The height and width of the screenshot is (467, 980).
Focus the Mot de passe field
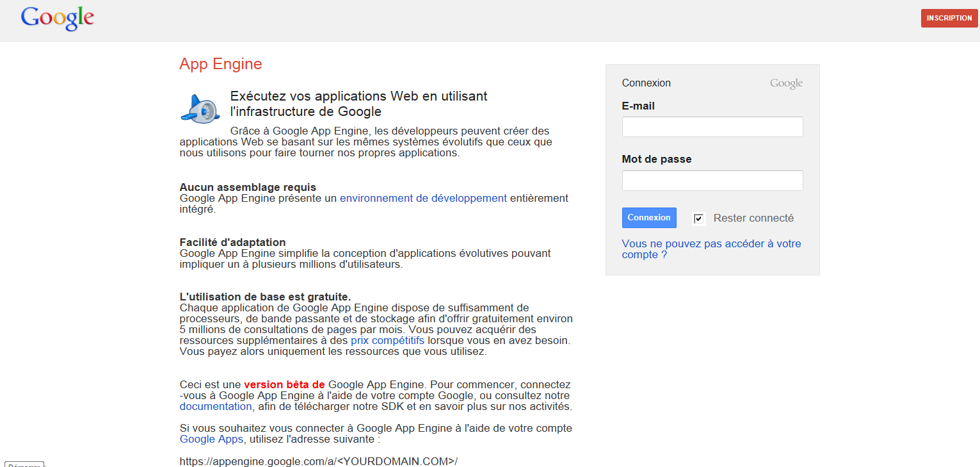[712, 181]
